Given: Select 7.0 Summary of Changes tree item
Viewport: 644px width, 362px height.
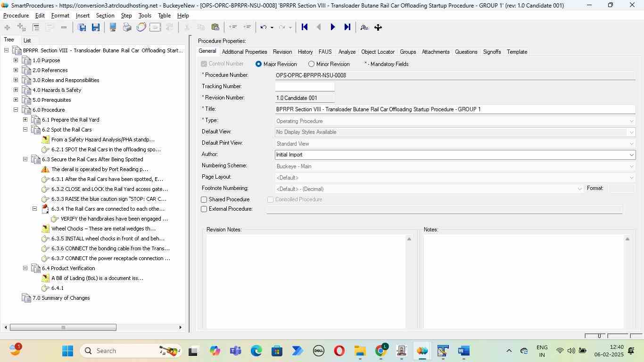Looking at the screenshot, I should coord(61,298).
